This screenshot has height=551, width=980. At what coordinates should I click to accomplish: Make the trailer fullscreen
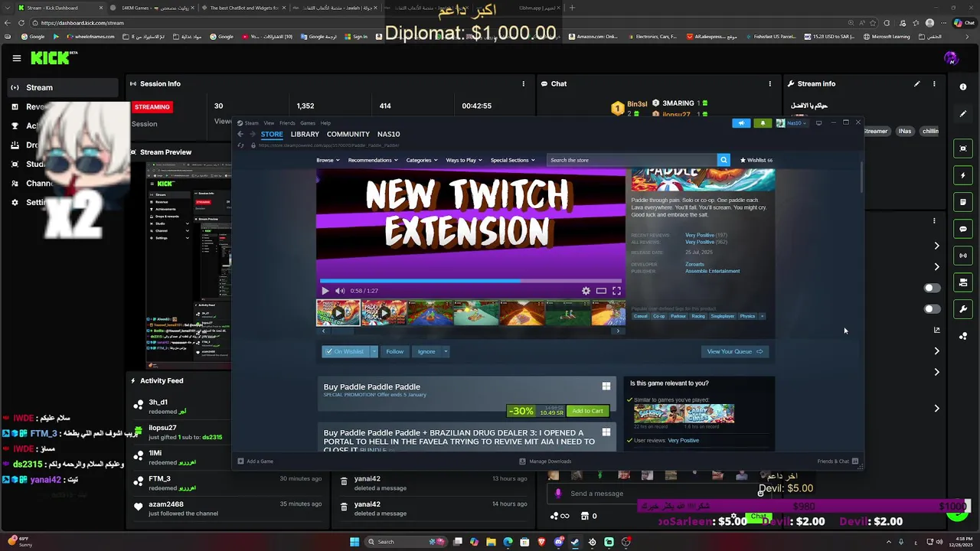[x=616, y=291]
